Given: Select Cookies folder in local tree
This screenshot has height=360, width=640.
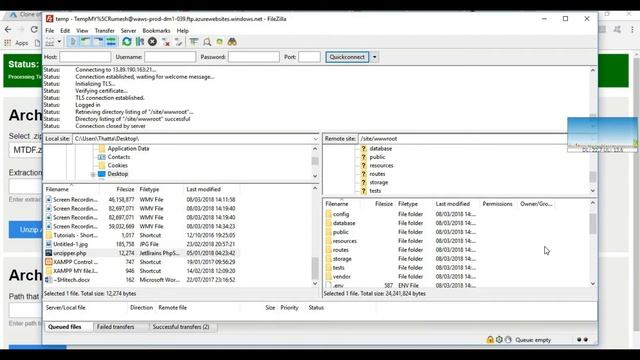Looking at the screenshot, I should point(118,165).
